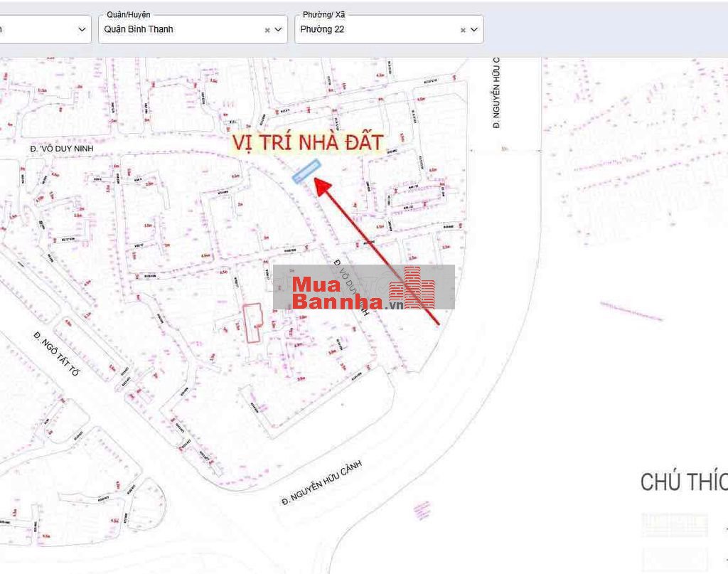Click the Đ. Võ Duy Ninh label at left
Image resolution: width=728 pixels, height=574 pixels.
(62, 148)
